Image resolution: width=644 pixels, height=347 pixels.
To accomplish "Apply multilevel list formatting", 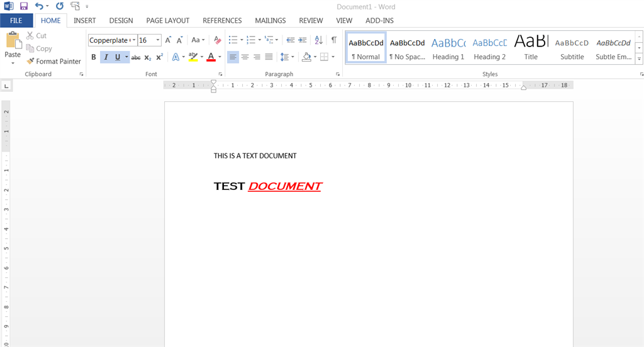I will pyautogui.click(x=269, y=40).
